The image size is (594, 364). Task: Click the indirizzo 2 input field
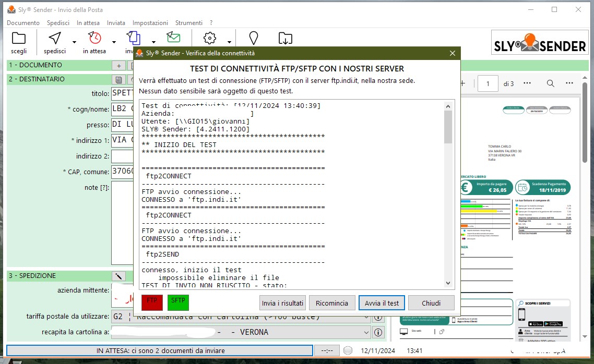pos(122,156)
